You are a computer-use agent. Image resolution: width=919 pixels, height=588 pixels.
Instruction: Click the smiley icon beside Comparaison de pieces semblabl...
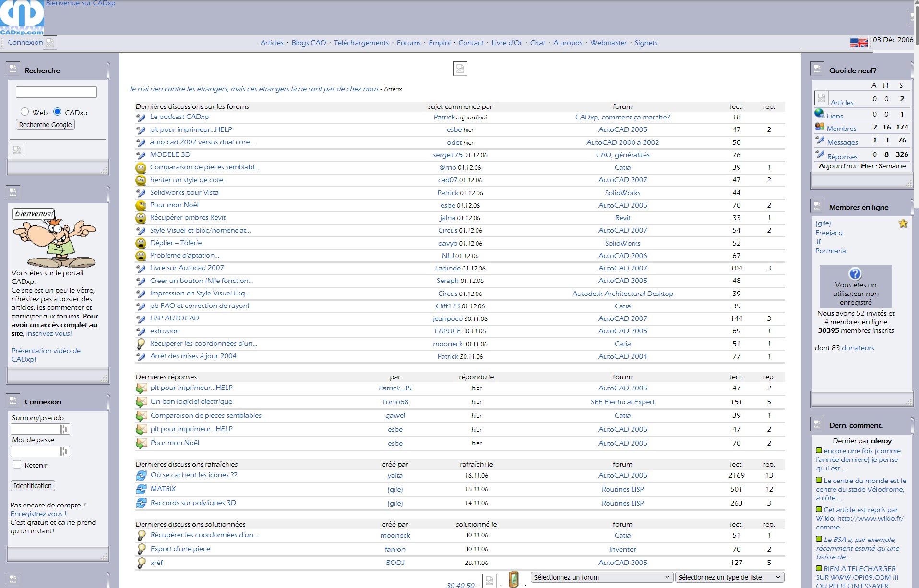click(141, 168)
